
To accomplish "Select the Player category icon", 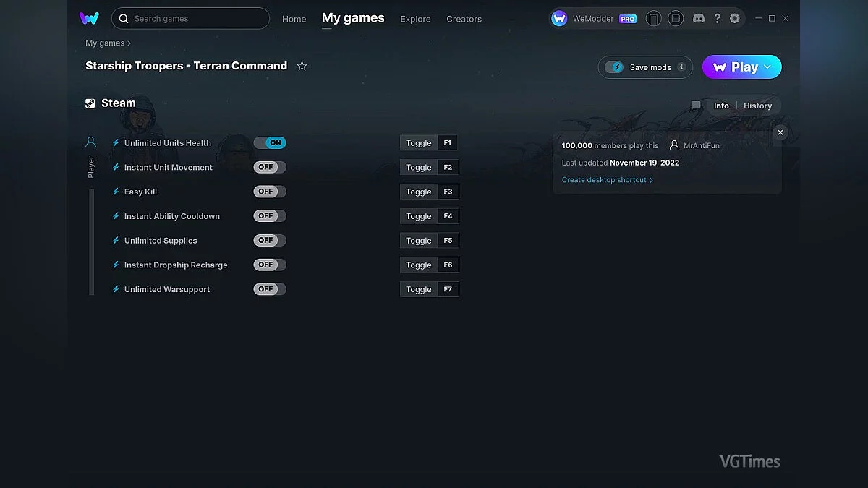I will point(90,142).
